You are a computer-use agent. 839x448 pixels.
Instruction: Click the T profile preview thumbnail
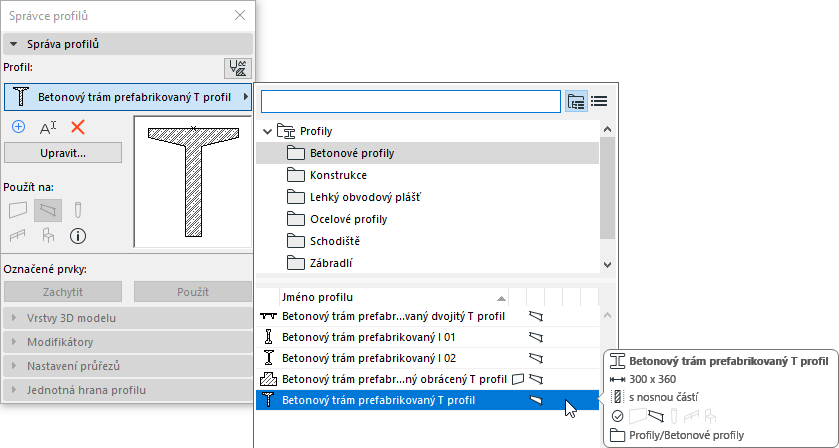point(193,182)
